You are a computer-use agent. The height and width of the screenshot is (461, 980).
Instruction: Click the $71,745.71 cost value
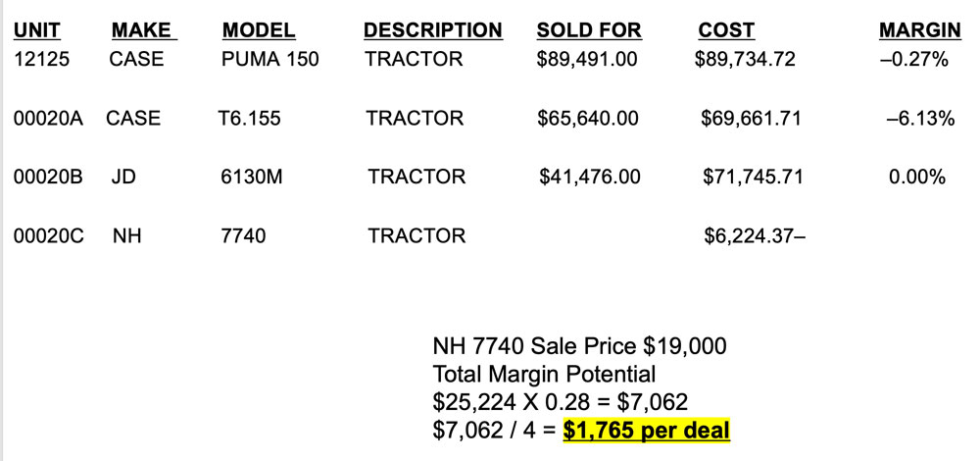[753, 177]
